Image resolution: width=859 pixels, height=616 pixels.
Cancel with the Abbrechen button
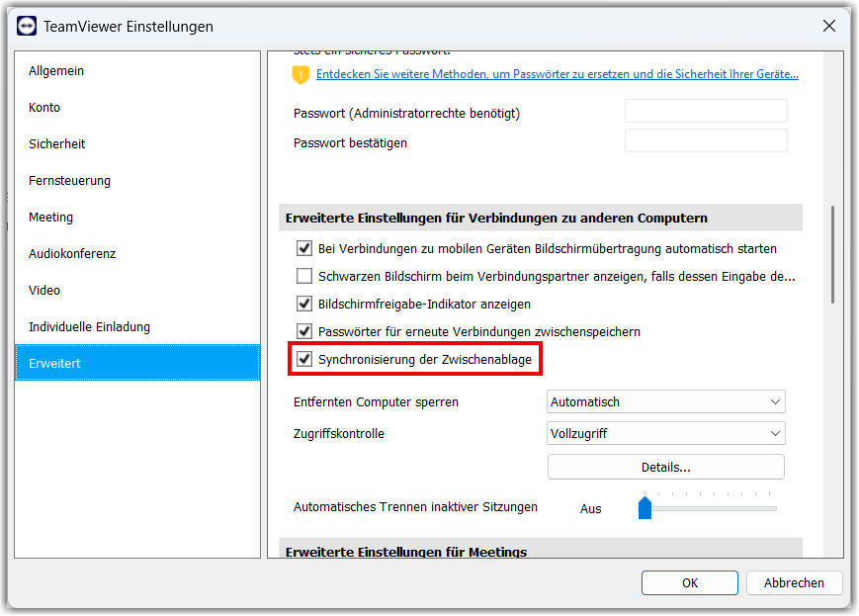click(x=794, y=583)
